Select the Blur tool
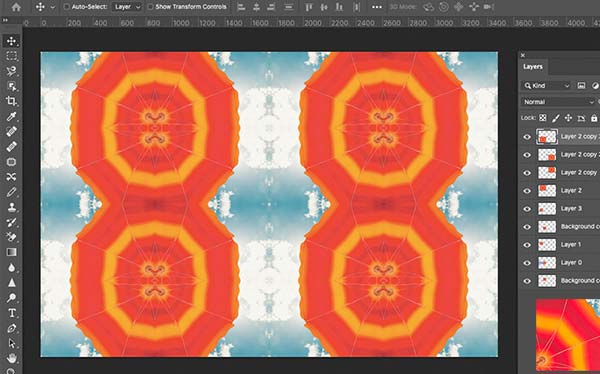Image resolution: width=600 pixels, height=374 pixels. (x=11, y=267)
